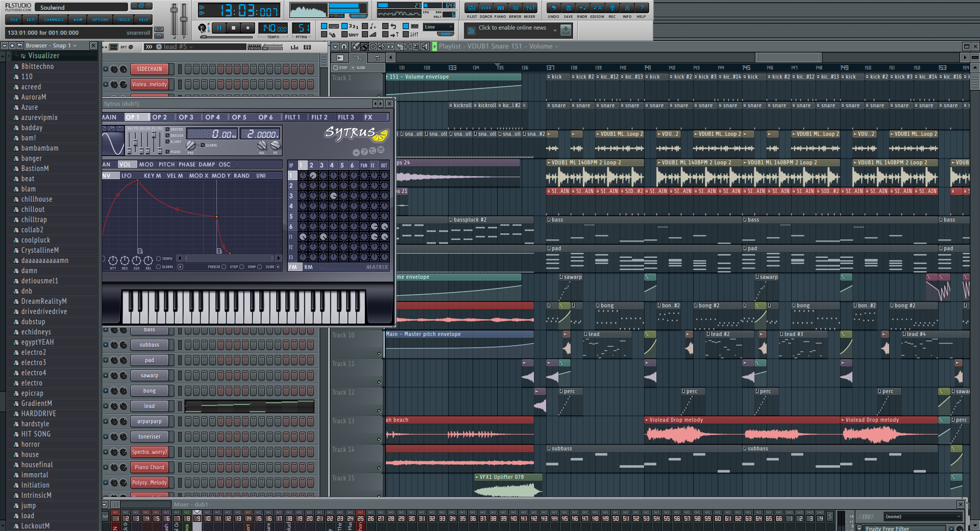Click the Undo icon in shortcut panel
The image size is (980, 531).
pyautogui.click(x=554, y=8)
